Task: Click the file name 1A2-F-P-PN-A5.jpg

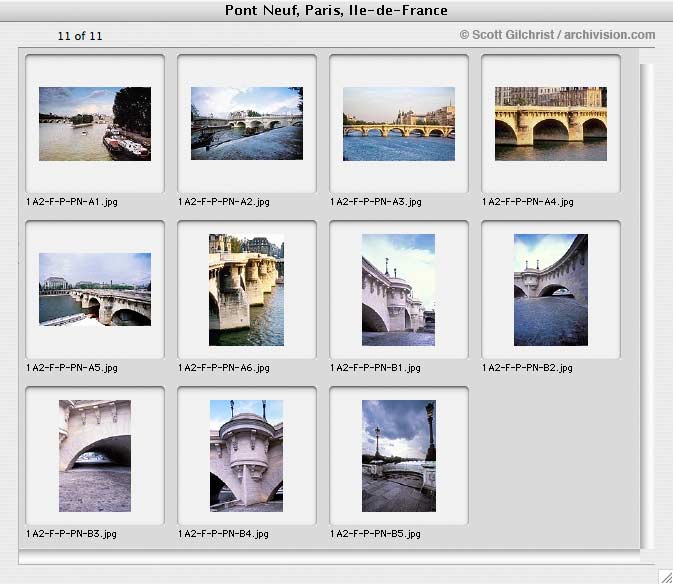Action: point(72,368)
